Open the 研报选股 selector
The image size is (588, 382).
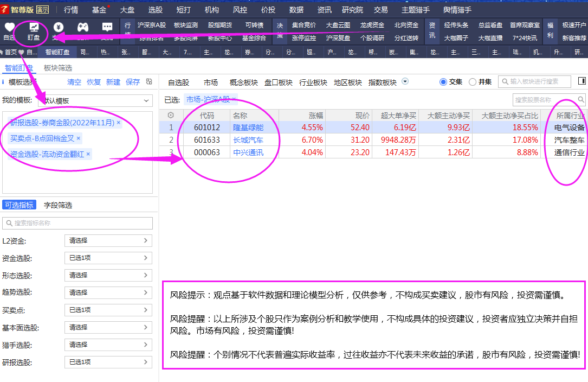108,362
